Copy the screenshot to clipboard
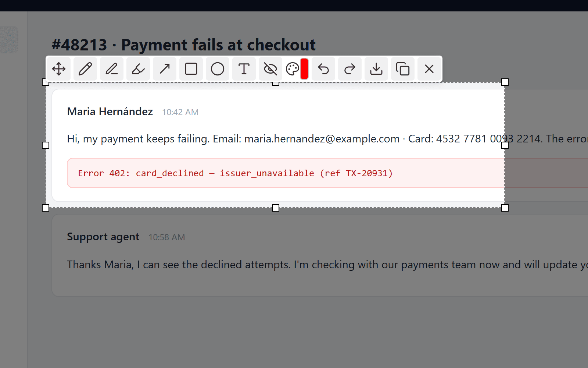588x368 pixels. (403, 69)
